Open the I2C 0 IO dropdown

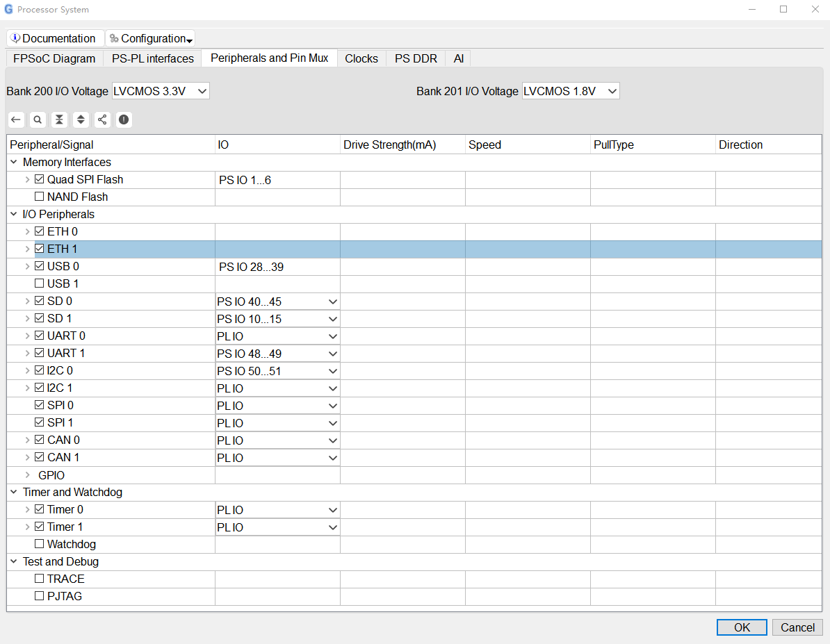[277, 371]
